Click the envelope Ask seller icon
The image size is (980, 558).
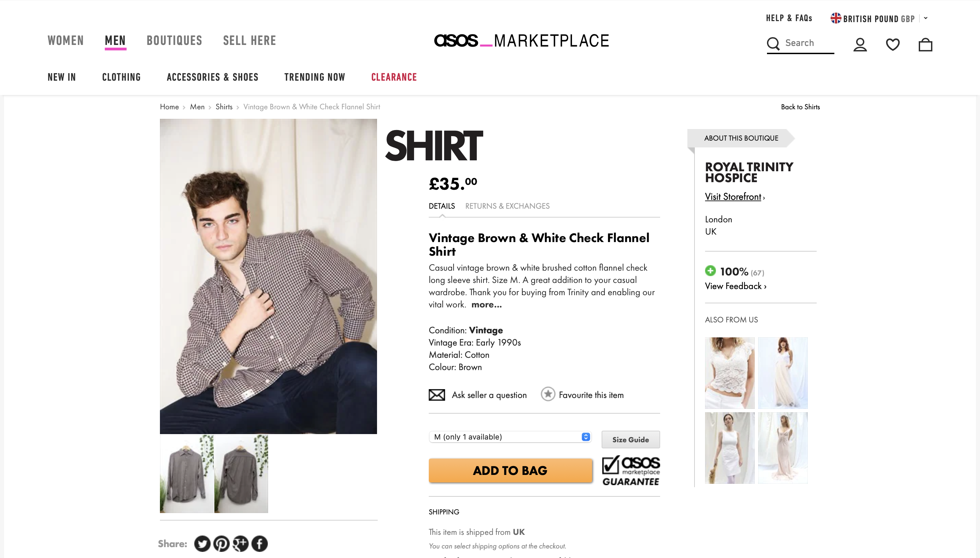click(437, 395)
